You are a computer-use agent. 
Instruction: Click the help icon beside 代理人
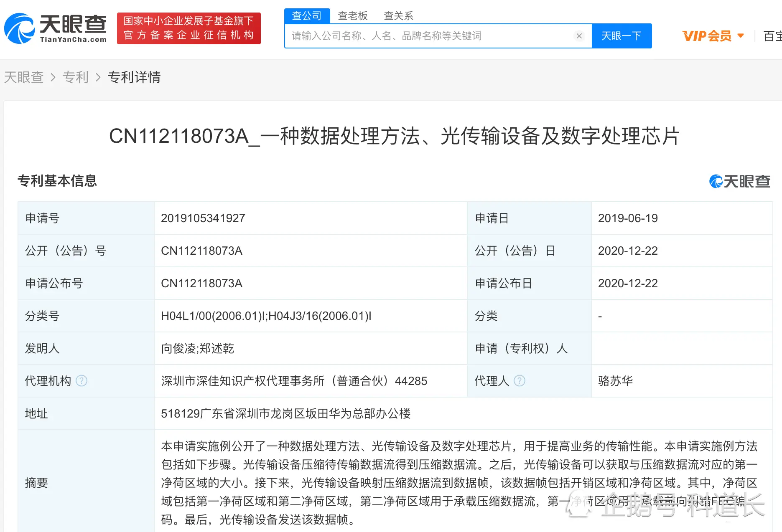[x=520, y=381]
